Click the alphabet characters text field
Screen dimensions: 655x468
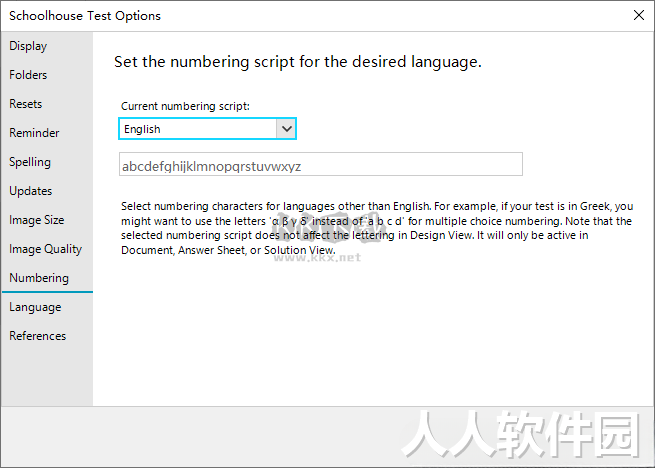point(321,164)
